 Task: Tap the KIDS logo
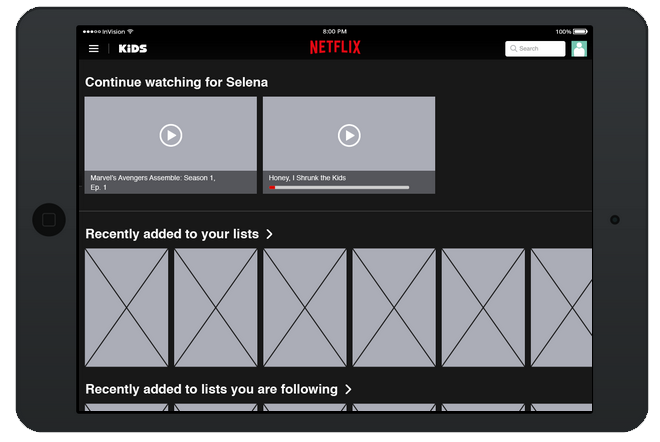pos(133,49)
